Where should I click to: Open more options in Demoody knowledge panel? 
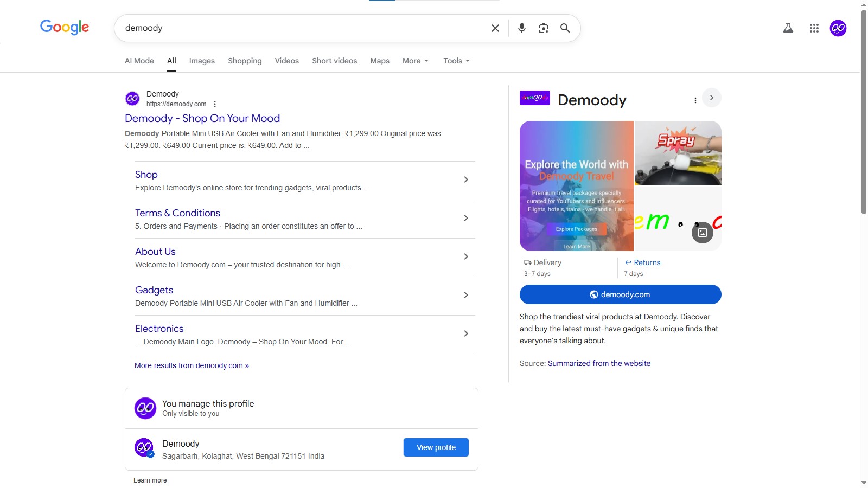pyautogui.click(x=695, y=100)
